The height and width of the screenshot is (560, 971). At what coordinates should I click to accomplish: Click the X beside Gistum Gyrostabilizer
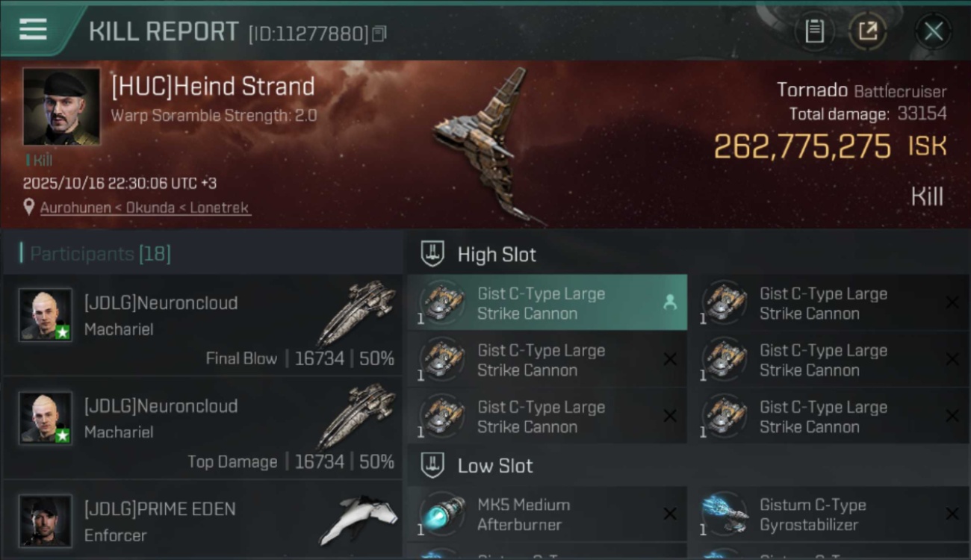click(x=952, y=514)
